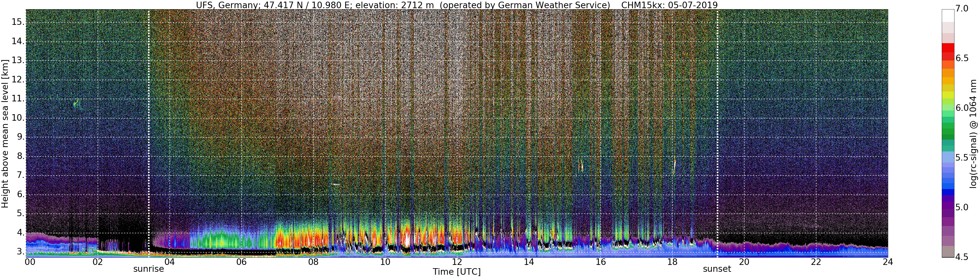Click the height axis tick '4.'

click(21, 233)
